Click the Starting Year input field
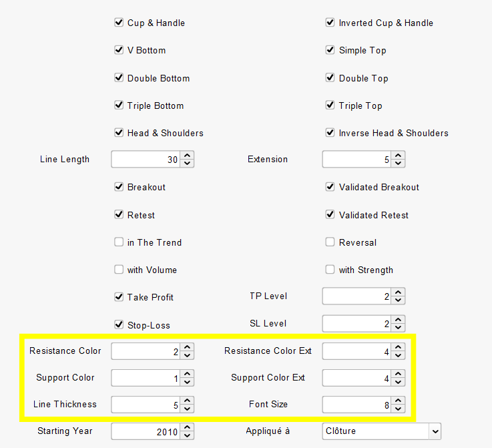This screenshot has width=492, height=448. [146, 431]
